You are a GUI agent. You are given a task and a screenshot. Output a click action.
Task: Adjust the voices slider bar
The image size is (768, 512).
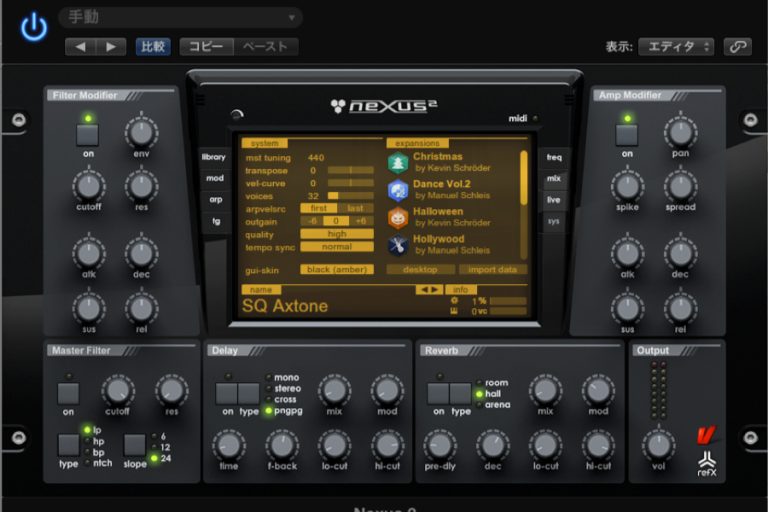[x=351, y=196]
